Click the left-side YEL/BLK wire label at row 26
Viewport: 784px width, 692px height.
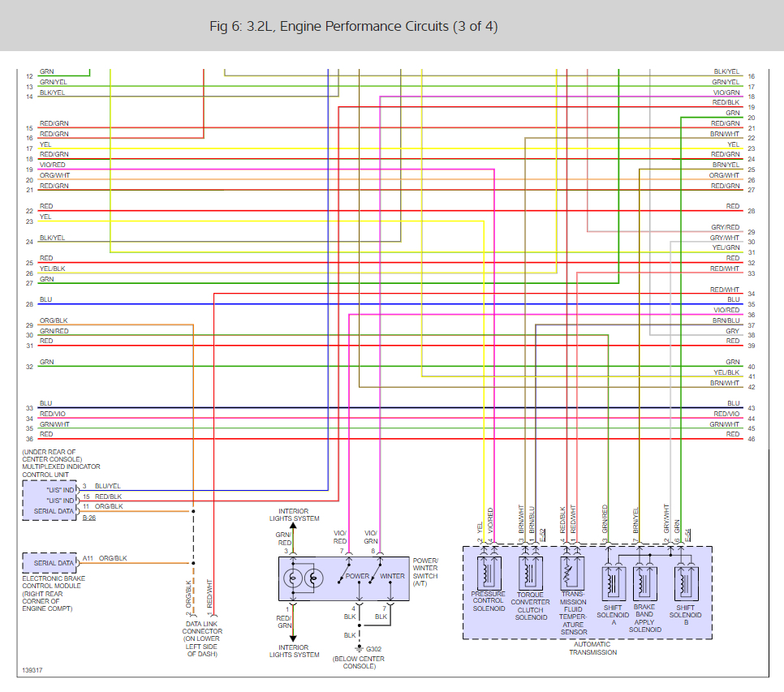click(x=53, y=269)
